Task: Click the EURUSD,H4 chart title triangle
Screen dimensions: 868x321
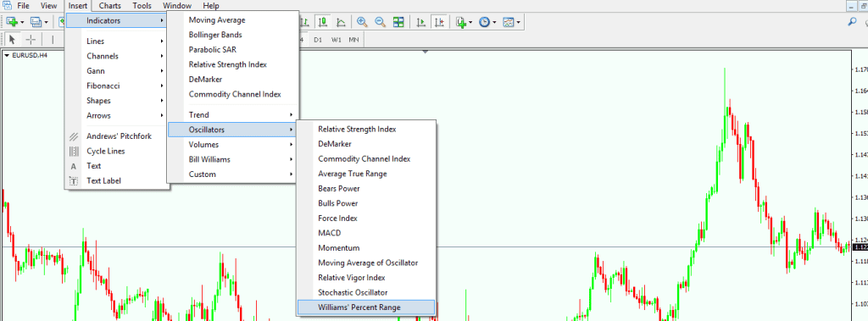Action: [x=7, y=55]
